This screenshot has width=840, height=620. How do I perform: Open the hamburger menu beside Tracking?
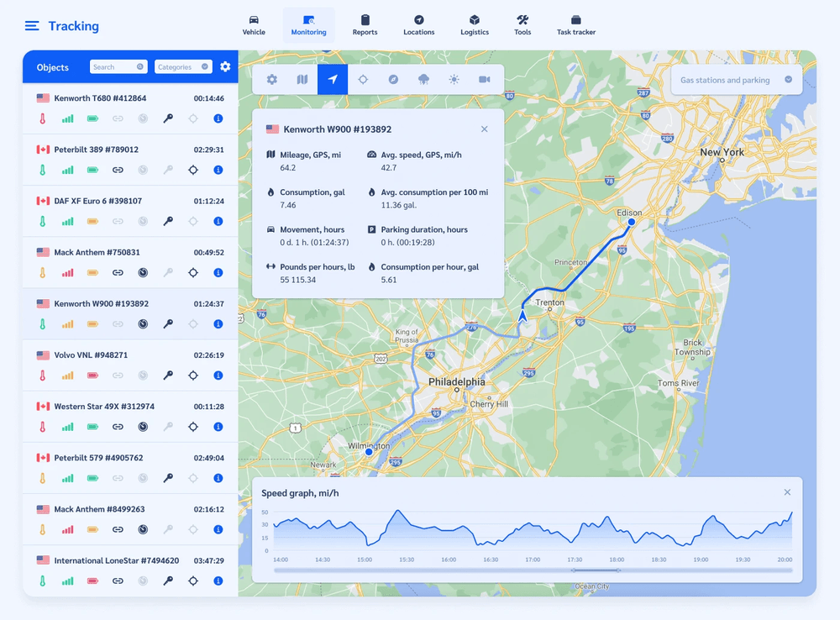click(x=32, y=26)
